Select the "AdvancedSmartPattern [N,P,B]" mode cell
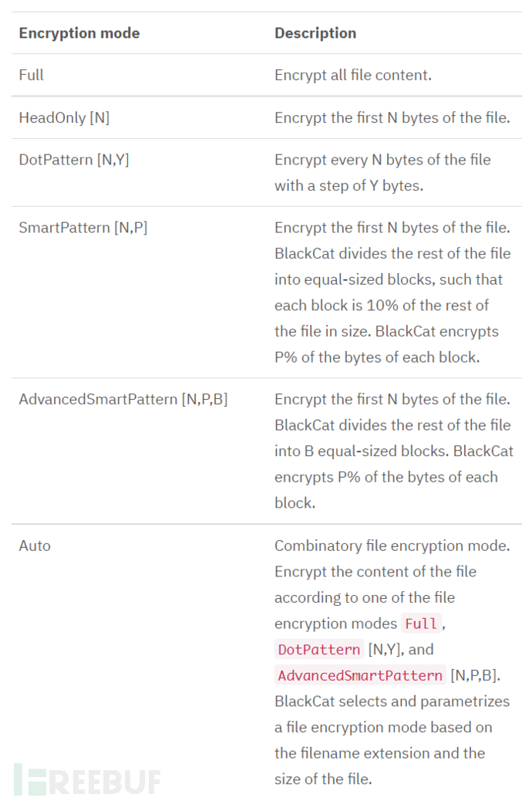Image resolution: width=532 pixels, height=801 pixels. click(123, 399)
